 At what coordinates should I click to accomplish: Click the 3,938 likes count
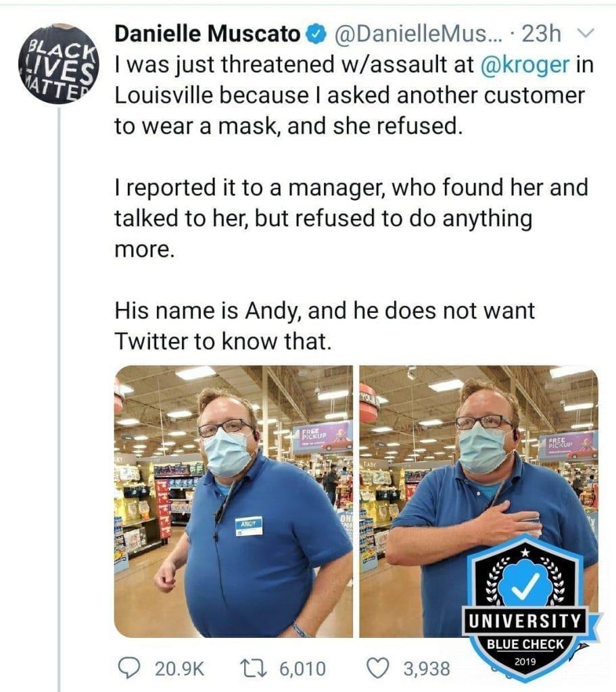tap(427, 668)
